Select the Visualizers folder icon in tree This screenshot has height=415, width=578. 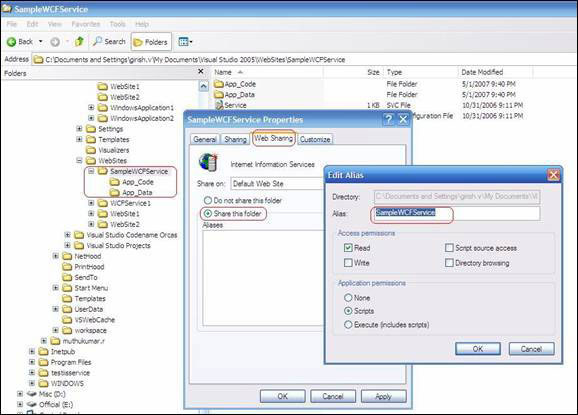coord(91,150)
